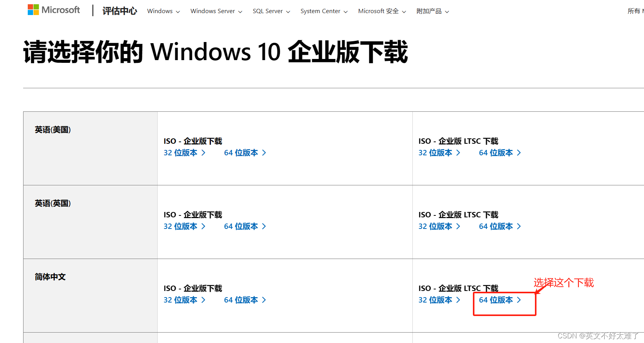Image resolution: width=644 pixels, height=343 pixels.
Task: Download 64 位版本 企业版 for 简体中文
Action: tap(245, 300)
